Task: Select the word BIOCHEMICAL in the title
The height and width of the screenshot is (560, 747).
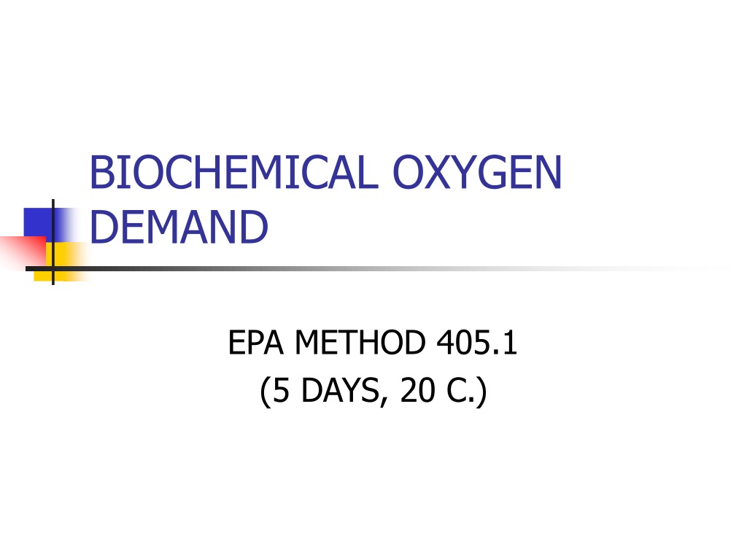Action: [x=234, y=172]
